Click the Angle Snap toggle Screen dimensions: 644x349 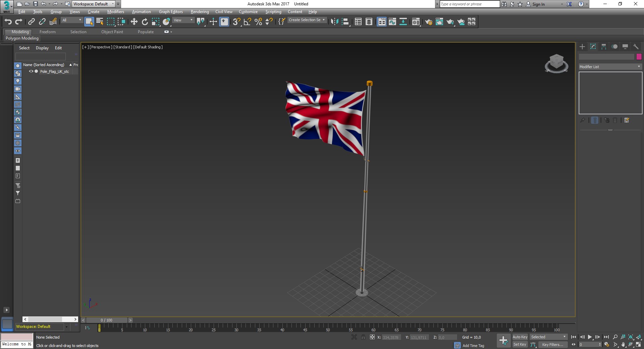(x=248, y=22)
